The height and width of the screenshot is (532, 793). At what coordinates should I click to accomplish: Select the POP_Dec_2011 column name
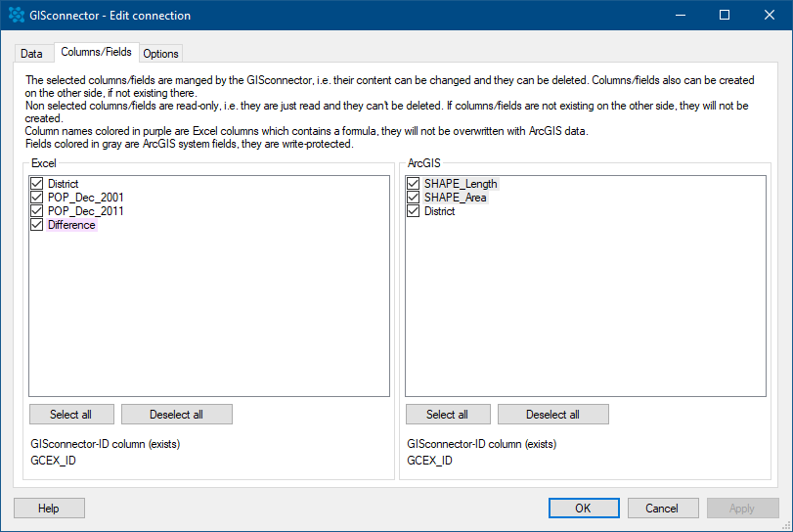(85, 211)
